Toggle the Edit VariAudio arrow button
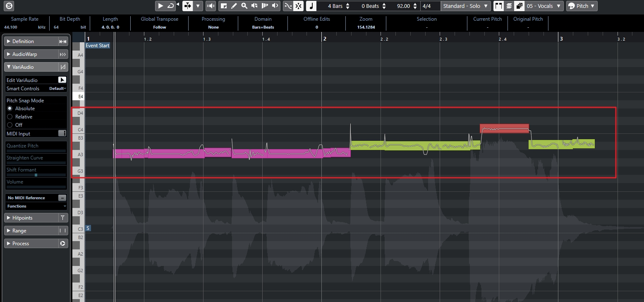Image resolution: width=644 pixels, height=302 pixels. pyautogui.click(x=62, y=80)
